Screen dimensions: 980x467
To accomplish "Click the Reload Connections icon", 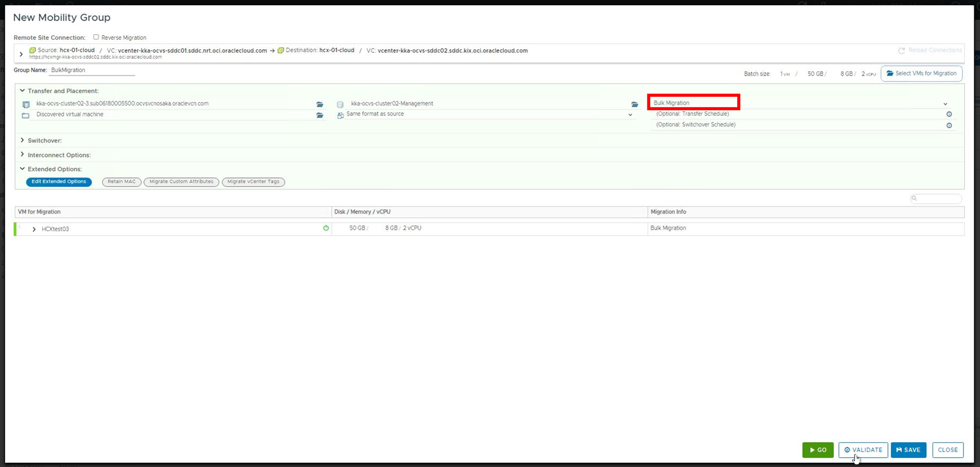I will [901, 51].
